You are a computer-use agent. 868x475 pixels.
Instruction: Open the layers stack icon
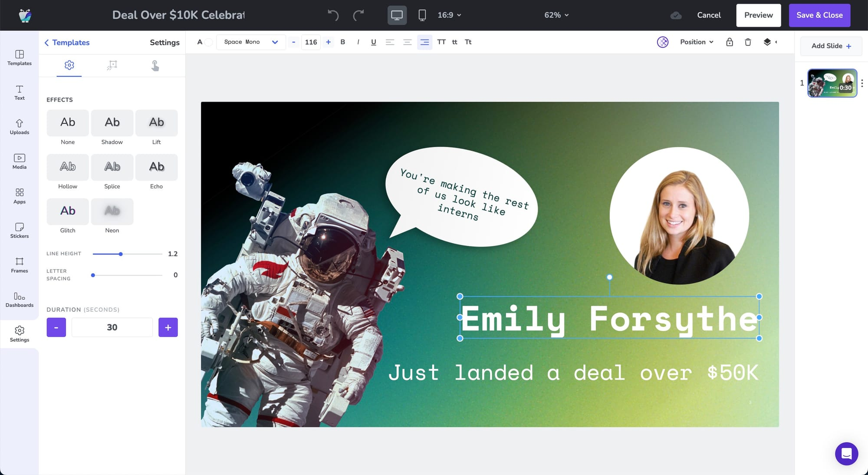(767, 42)
